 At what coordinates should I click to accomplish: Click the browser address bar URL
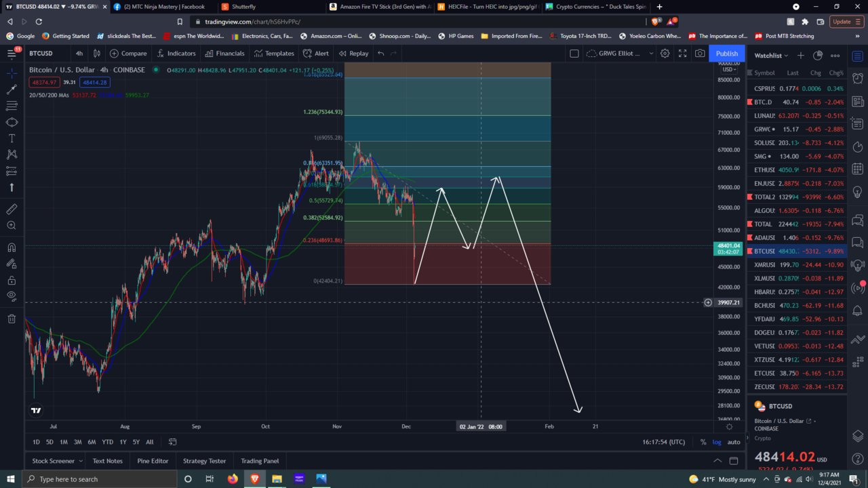[x=252, y=22]
